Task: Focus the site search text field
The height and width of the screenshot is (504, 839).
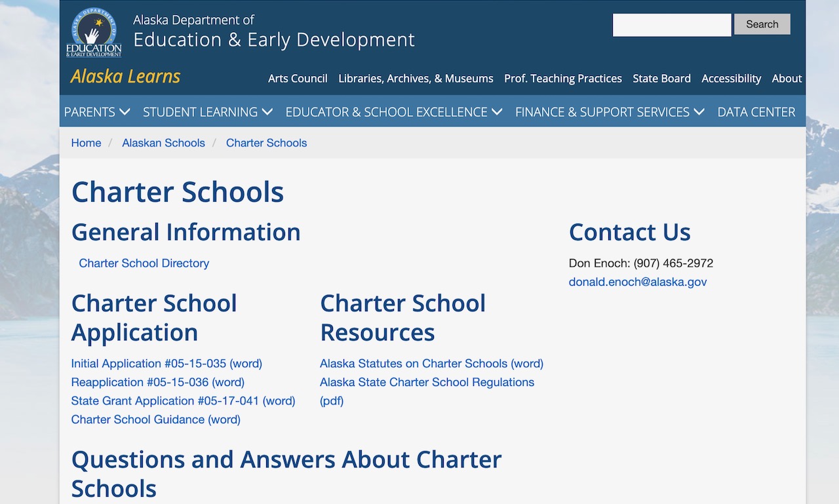Action: click(x=671, y=25)
